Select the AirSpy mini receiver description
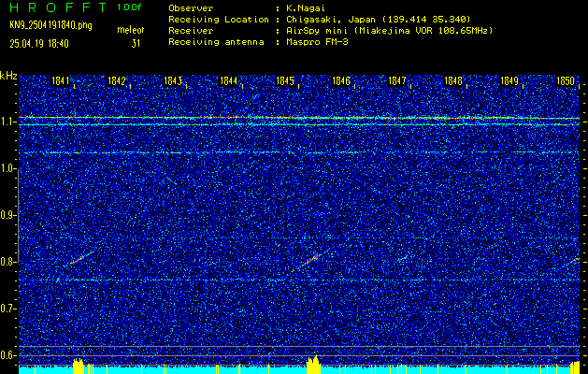This screenshot has width=588, height=374. (x=388, y=31)
